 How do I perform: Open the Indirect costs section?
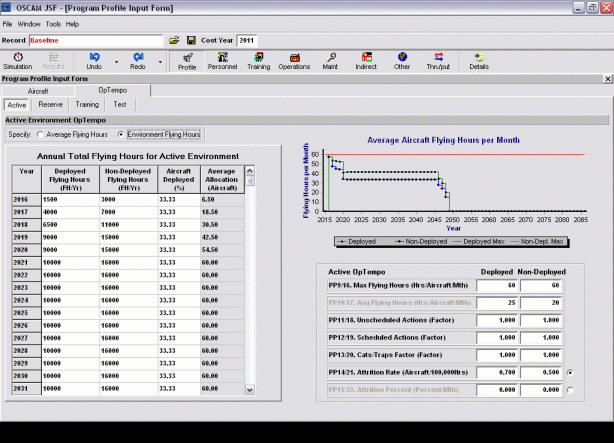click(x=366, y=61)
